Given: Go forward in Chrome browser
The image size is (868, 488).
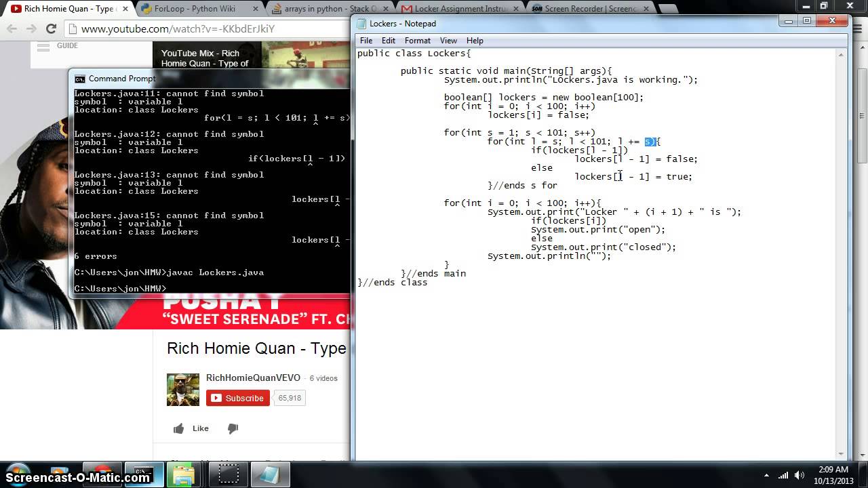Looking at the screenshot, I should [x=31, y=29].
